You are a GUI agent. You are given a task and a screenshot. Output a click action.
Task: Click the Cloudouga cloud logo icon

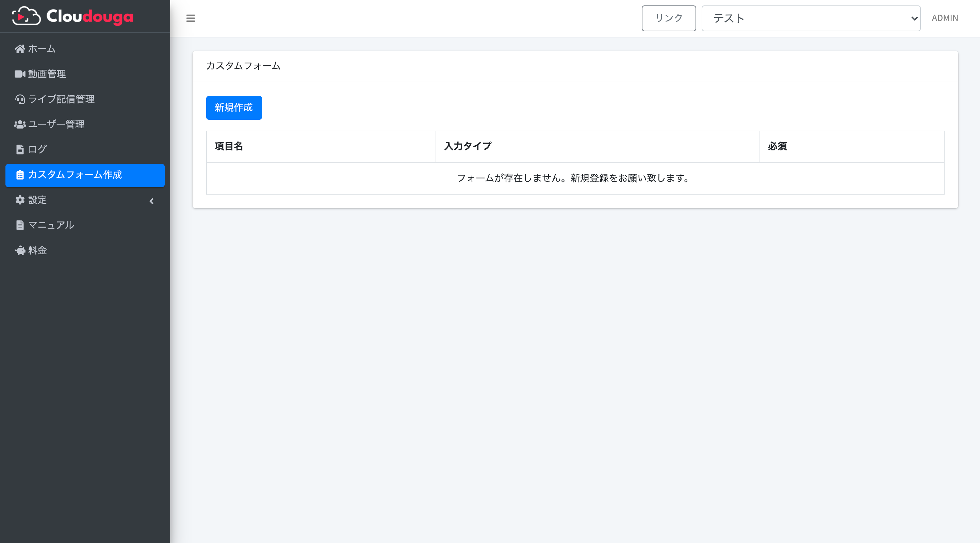[x=26, y=16]
